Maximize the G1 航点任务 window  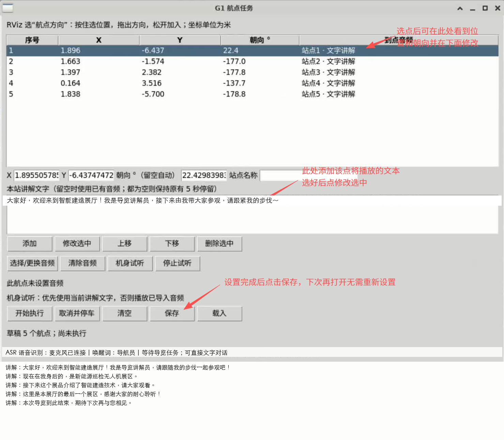pyautogui.click(x=485, y=8)
